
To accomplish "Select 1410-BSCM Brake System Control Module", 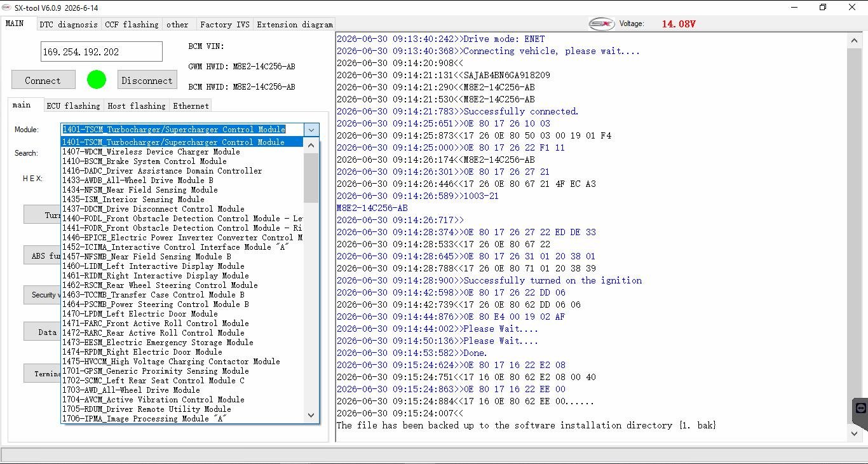I will click(182, 161).
